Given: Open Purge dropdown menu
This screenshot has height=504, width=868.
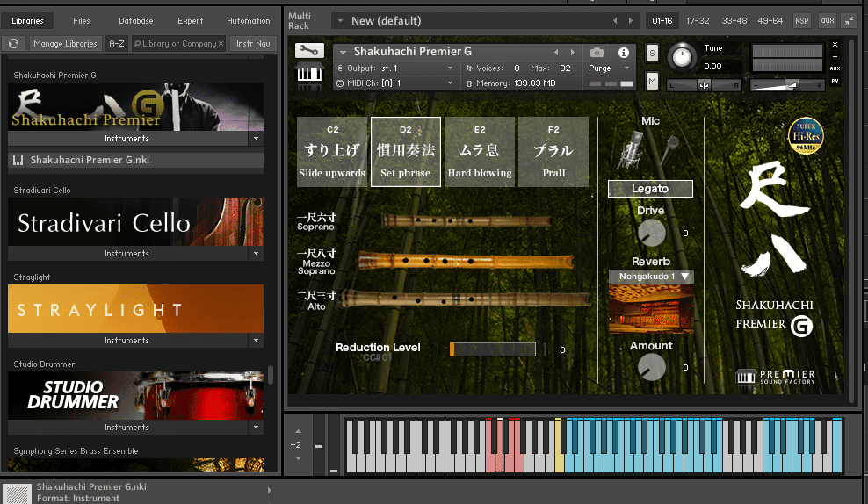Looking at the screenshot, I should [x=626, y=68].
